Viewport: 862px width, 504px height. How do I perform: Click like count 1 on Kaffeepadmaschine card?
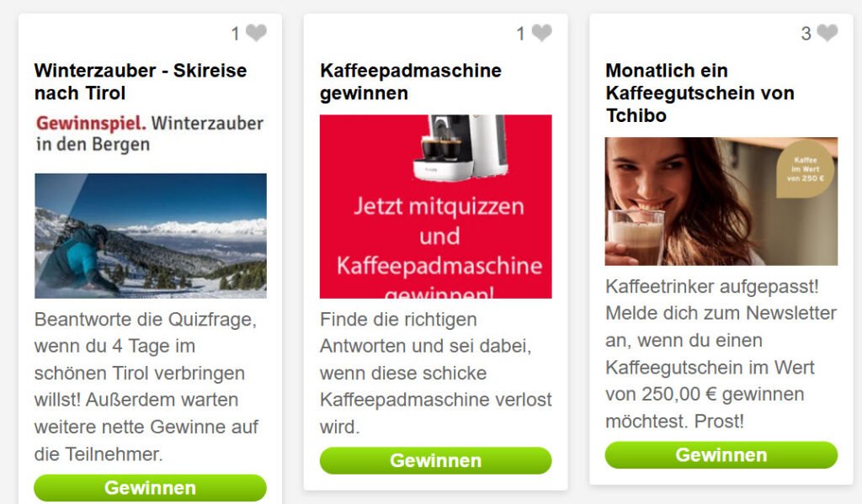click(520, 34)
